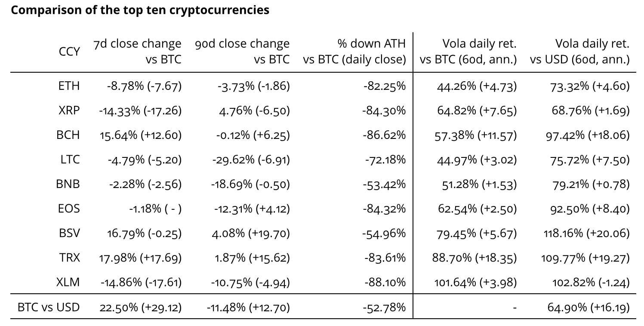Select the BNB row label
This screenshot has width=644, height=326.
point(68,185)
